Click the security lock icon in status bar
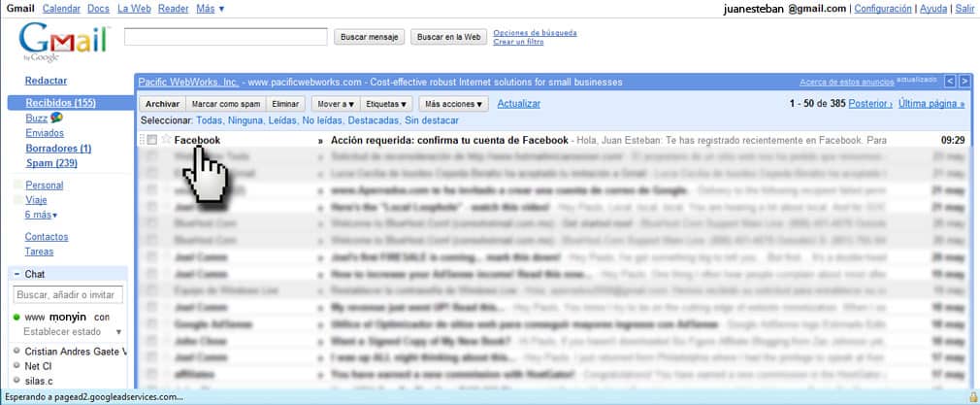The image size is (980, 405). (x=973, y=397)
